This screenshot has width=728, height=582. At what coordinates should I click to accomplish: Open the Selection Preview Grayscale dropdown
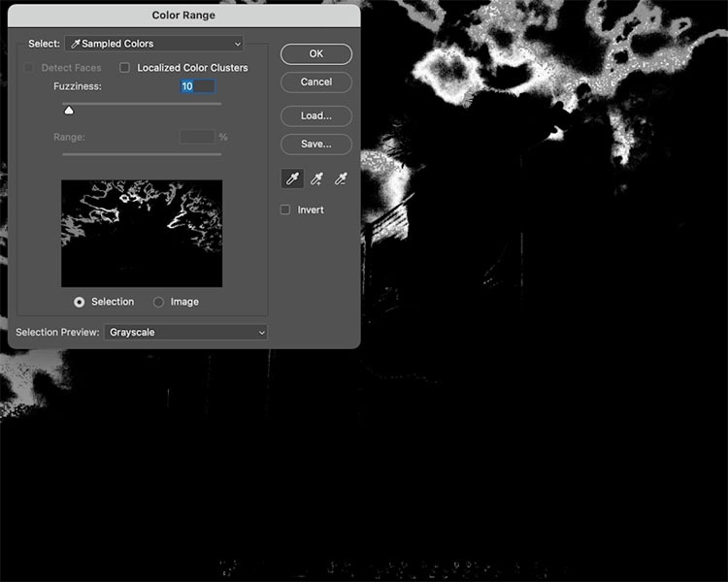coord(185,333)
